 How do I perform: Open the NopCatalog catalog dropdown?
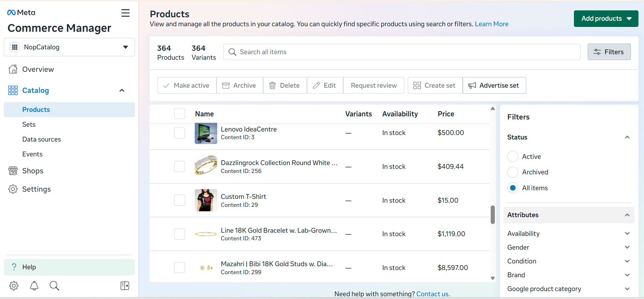(69, 47)
